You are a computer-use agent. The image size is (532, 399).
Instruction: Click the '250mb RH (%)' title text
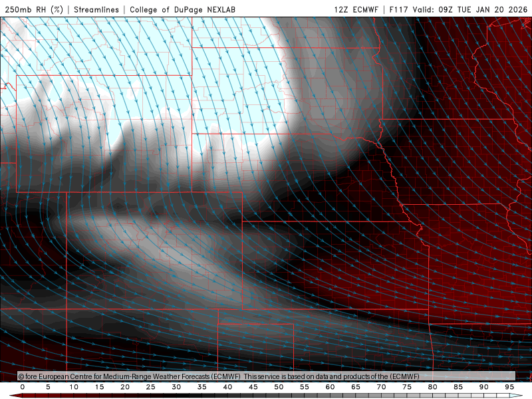click(x=34, y=9)
